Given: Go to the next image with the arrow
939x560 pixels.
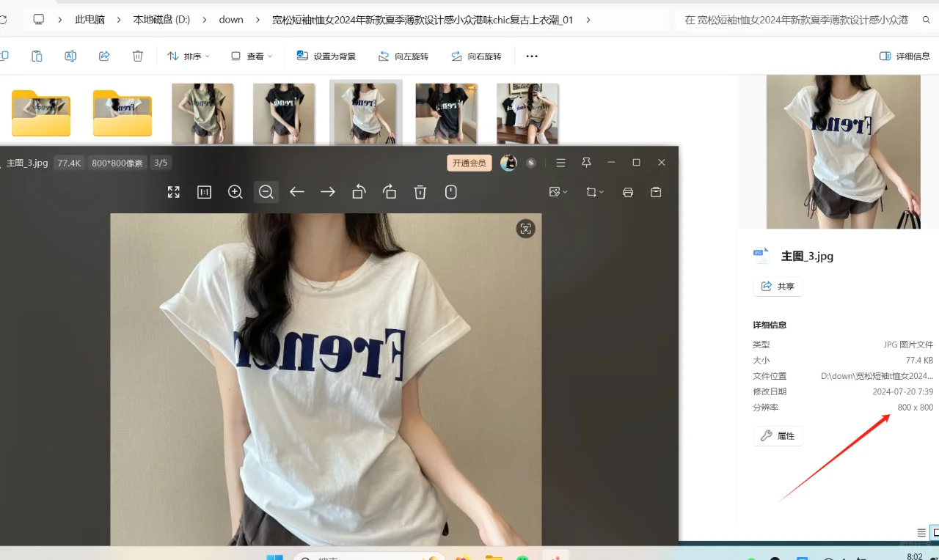Looking at the screenshot, I should pyautogui.click(x=328, y=192).
